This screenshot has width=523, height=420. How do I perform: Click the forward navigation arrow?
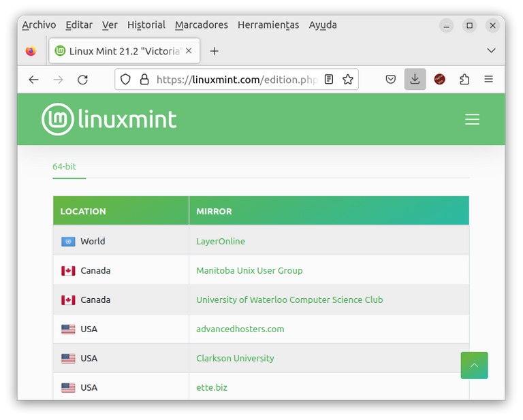pyautogui.click(x=58, y=80)
